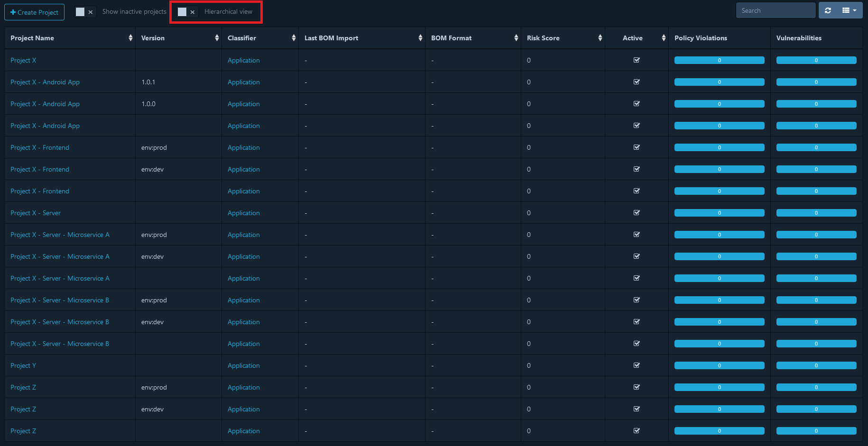Sort by Classifier column arrows
This screenshot has width=868, height=446.
click(x=294, y=38)
